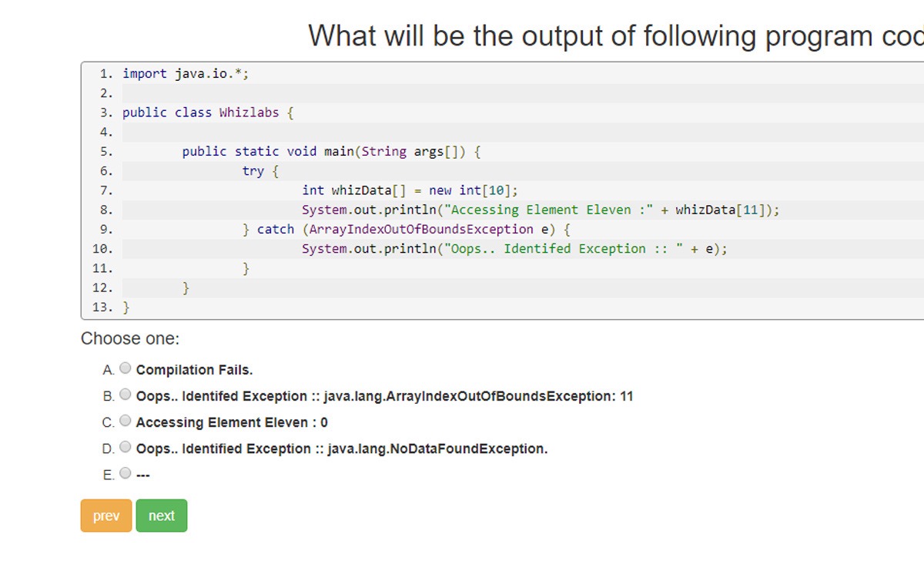Select radio button for option A
The image size is (924, 578).
click(x=126, y=368)
